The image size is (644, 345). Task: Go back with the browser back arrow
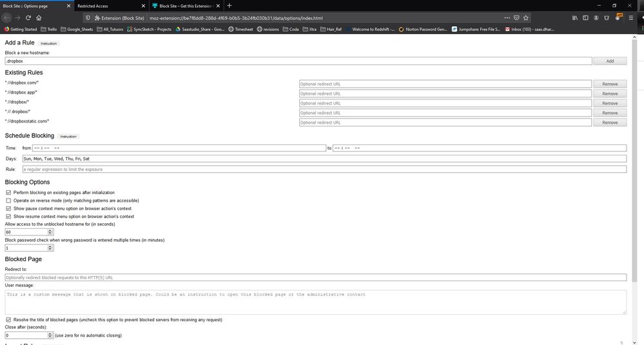(x=6, y=17)
